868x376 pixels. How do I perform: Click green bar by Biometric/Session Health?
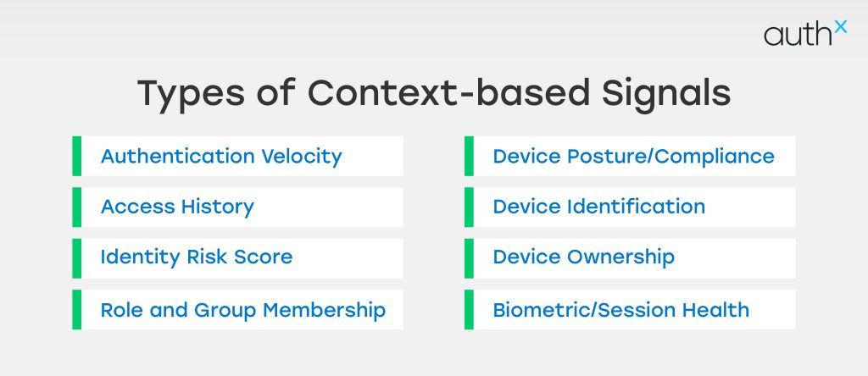click(x=469, y=310)
